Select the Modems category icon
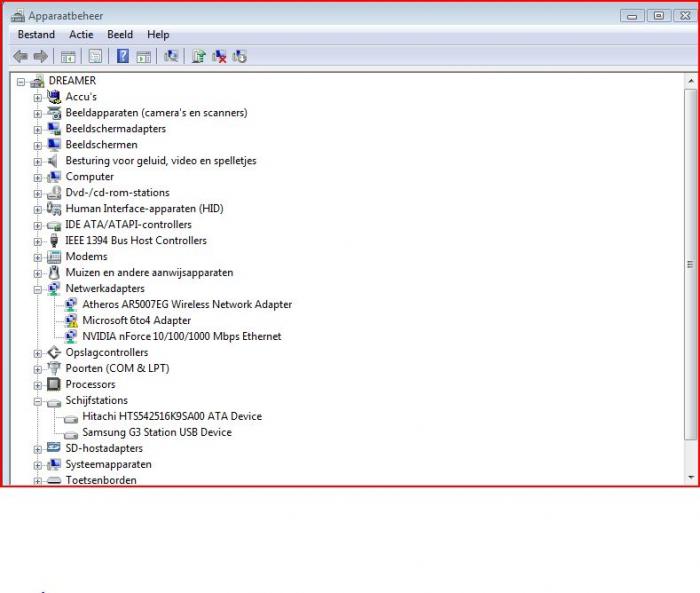Screen dimensions: 700x593 54,257
